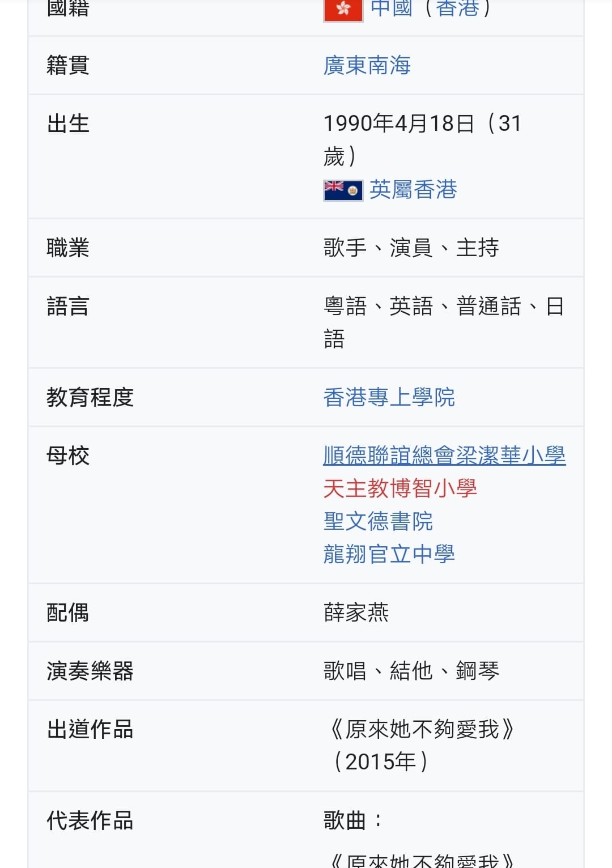Click the Hong Kong regional flag icon

pos(343,9)
